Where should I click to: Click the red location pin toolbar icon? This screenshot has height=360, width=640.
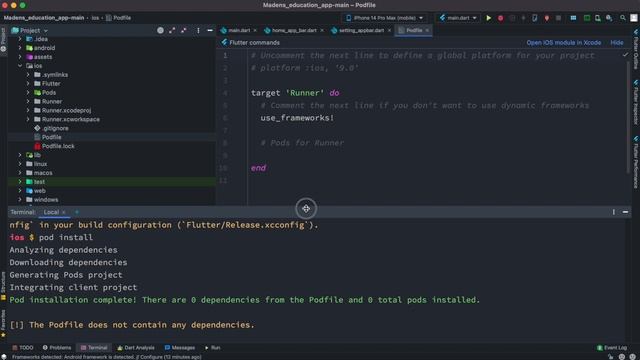[547, 18]
